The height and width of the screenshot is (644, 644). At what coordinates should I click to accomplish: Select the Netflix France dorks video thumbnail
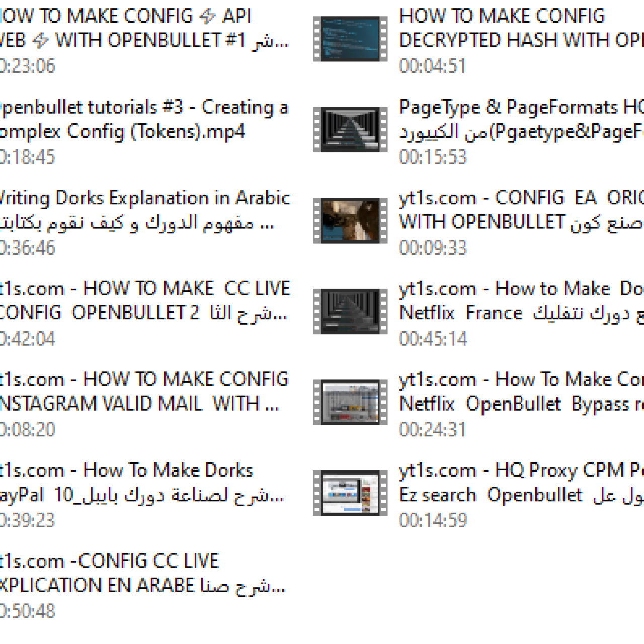[350, 311]
